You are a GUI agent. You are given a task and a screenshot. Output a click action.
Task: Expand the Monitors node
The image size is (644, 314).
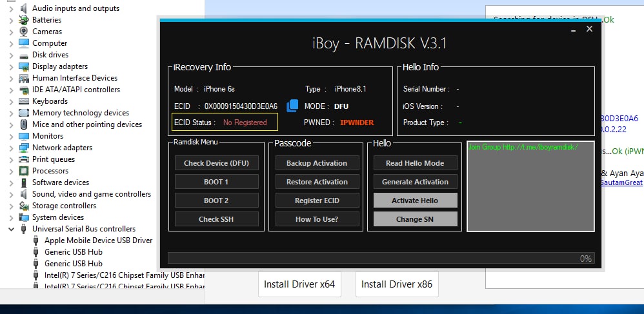click(x=11, y=136)
